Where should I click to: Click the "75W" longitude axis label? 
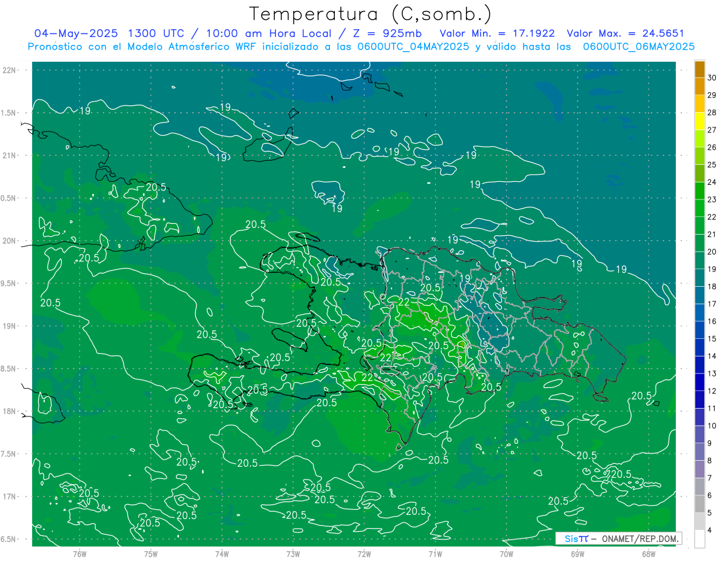pos(151,554)
